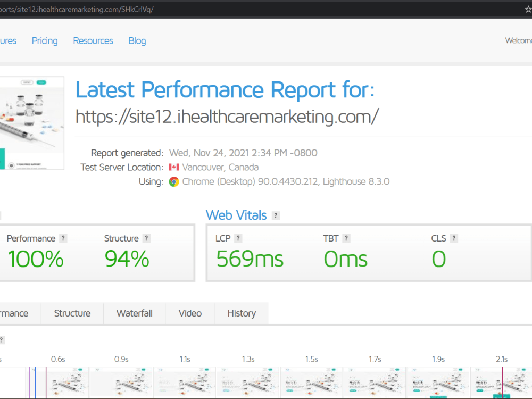Screen dimensions: 532x399
Task: Click the Chrome browser icon
Action: click(174, 182)
